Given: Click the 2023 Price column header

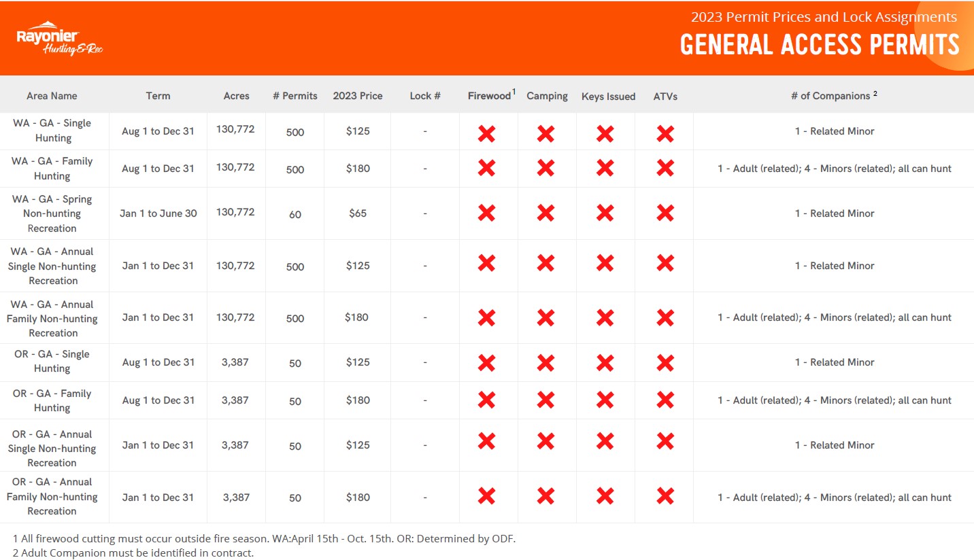Looking at the screenshot, I should 358,96.
